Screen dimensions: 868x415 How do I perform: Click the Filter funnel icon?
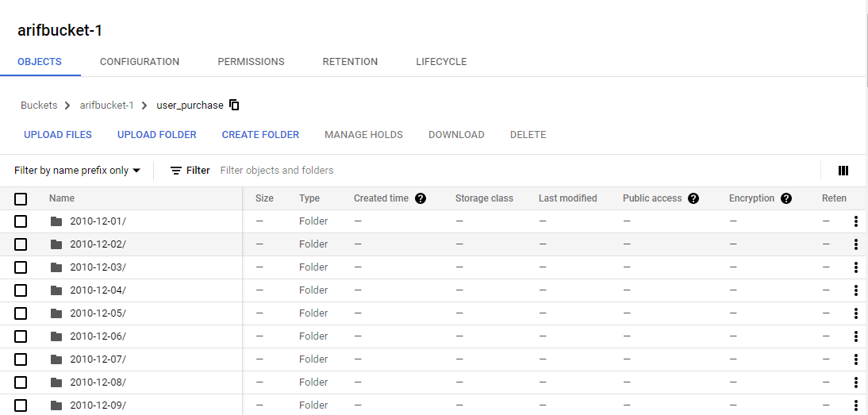click(176, 171)
